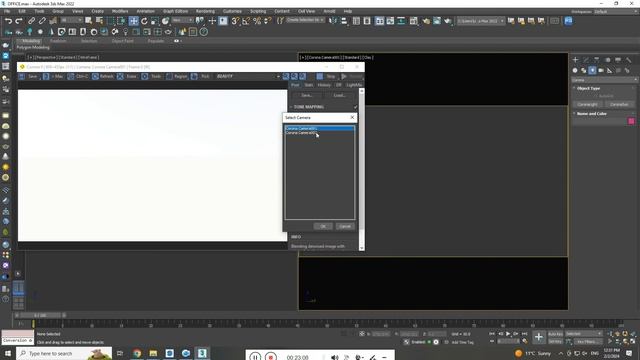Toggle the Spinner Snap icon
The image size is (640, 360).
click(x=268, y=21)
